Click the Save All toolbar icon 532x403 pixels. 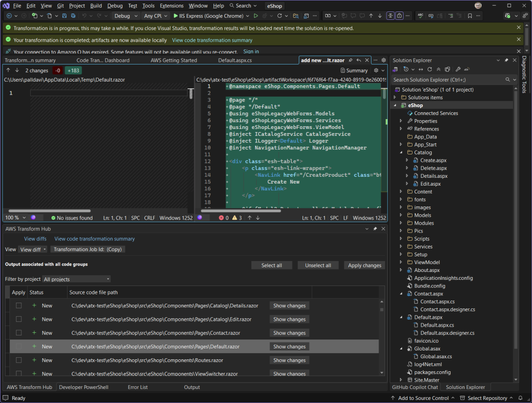(x=73, y=16)
